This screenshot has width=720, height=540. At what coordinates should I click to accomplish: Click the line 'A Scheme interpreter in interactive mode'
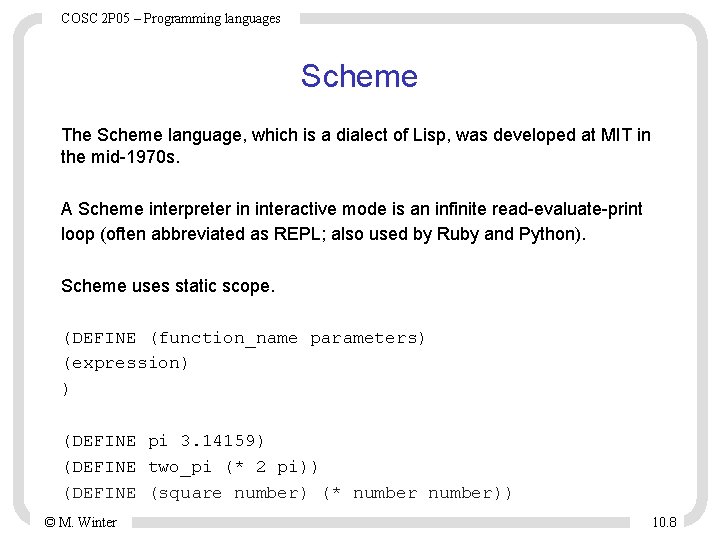point(351,209)
